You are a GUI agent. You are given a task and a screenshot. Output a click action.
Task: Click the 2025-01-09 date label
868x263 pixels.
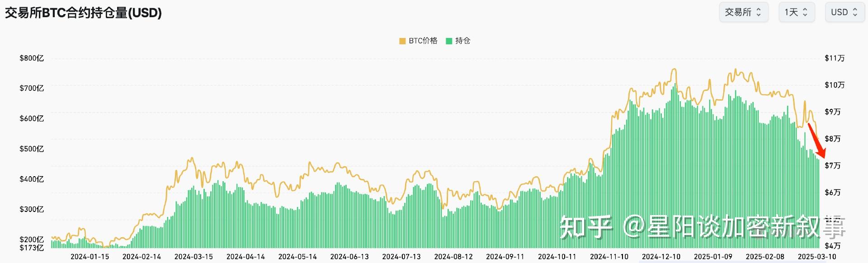tap(713, 257)
